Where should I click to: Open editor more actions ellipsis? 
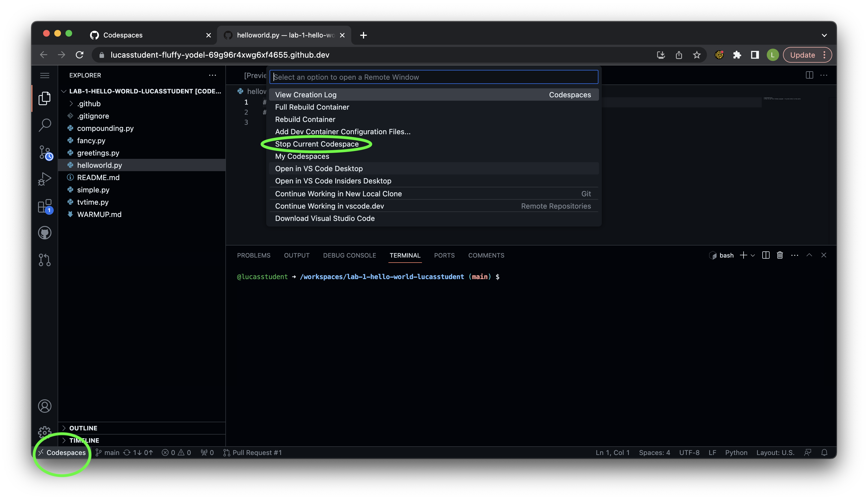(x=824, y=75)
